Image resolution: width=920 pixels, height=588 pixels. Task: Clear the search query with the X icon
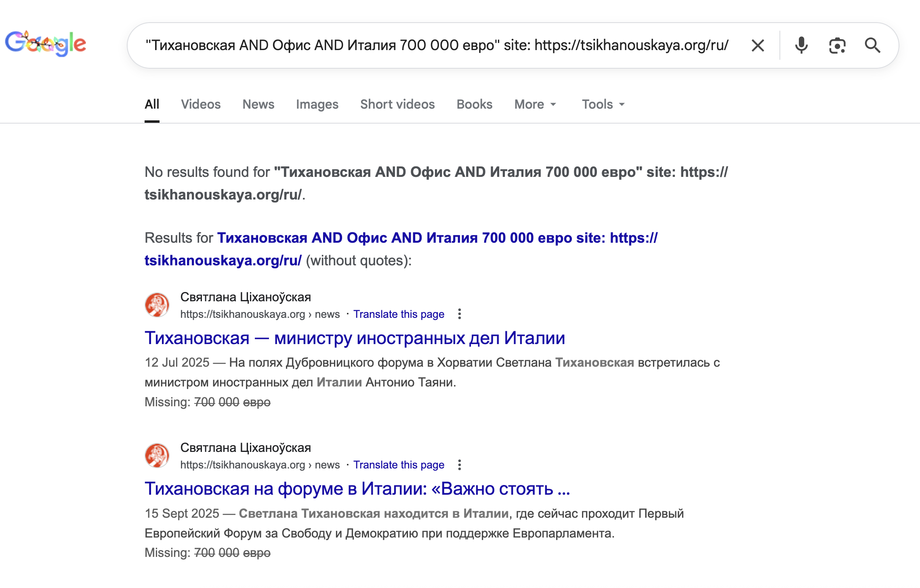(x=758, y=45)
